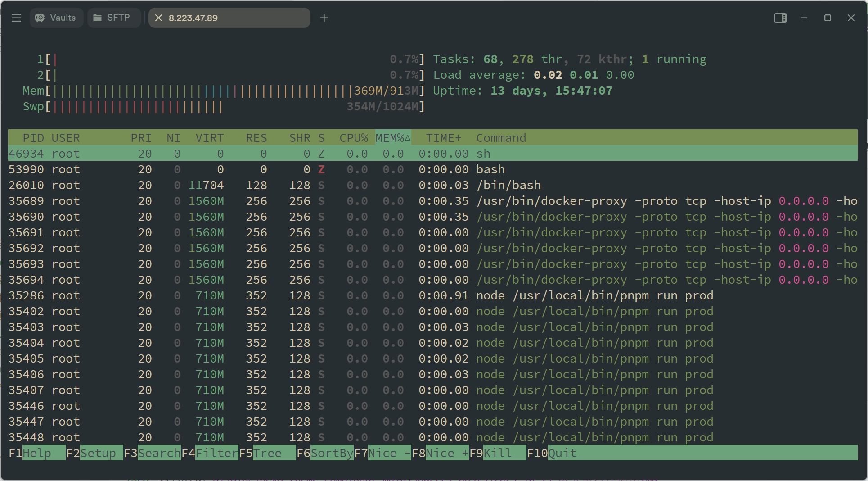Minimize the terminal window
The width and height of the screenshot is (868, 481).
(804, 18)
